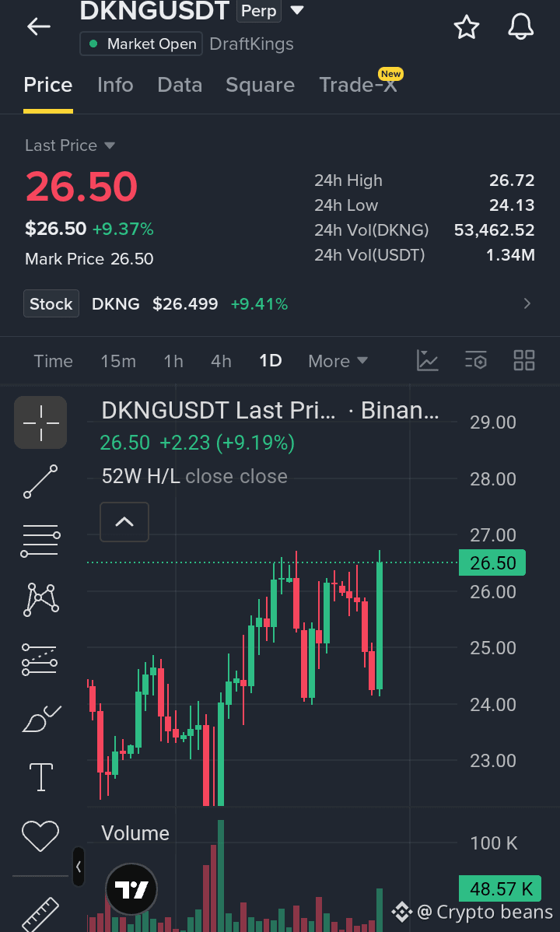The width and height of the screenshot is (560, 932).
Task: Open chart indicators line-chart icon
Action: point(428,361)
